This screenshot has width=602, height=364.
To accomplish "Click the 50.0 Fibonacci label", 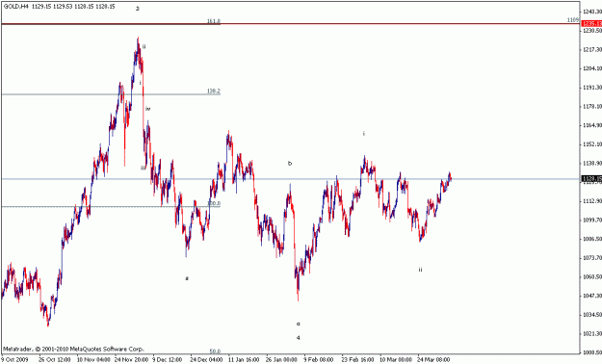I will tap(215, 351).
